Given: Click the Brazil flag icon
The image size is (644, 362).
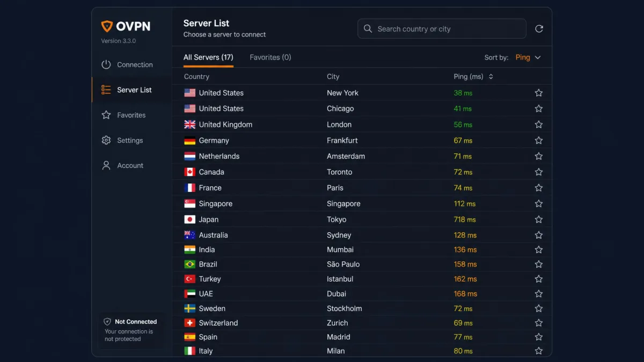Looking at the screenshot, I should click(x=190, y=264).
